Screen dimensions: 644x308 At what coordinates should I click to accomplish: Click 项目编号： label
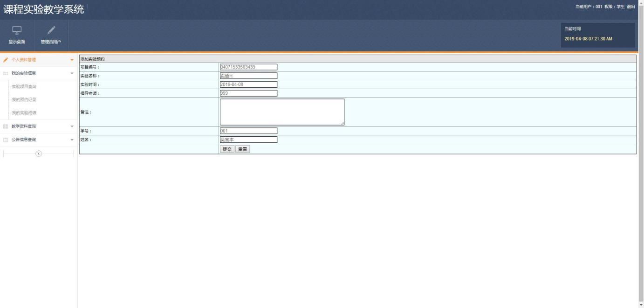coord(90,67)
